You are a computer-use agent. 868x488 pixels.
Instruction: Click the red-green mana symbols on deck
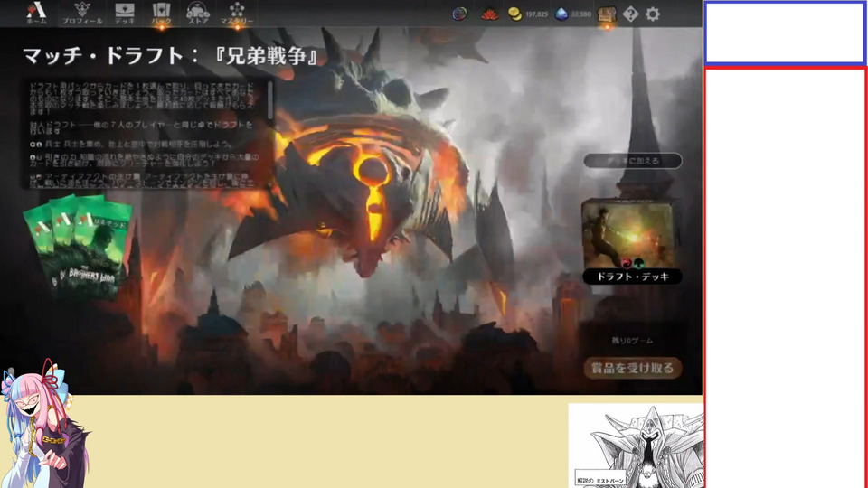point(633,263)
